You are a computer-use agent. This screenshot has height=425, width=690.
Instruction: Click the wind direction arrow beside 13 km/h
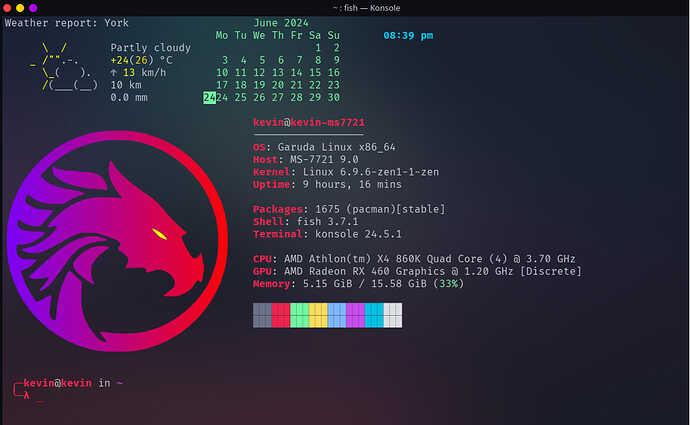[x=114, y=72]
